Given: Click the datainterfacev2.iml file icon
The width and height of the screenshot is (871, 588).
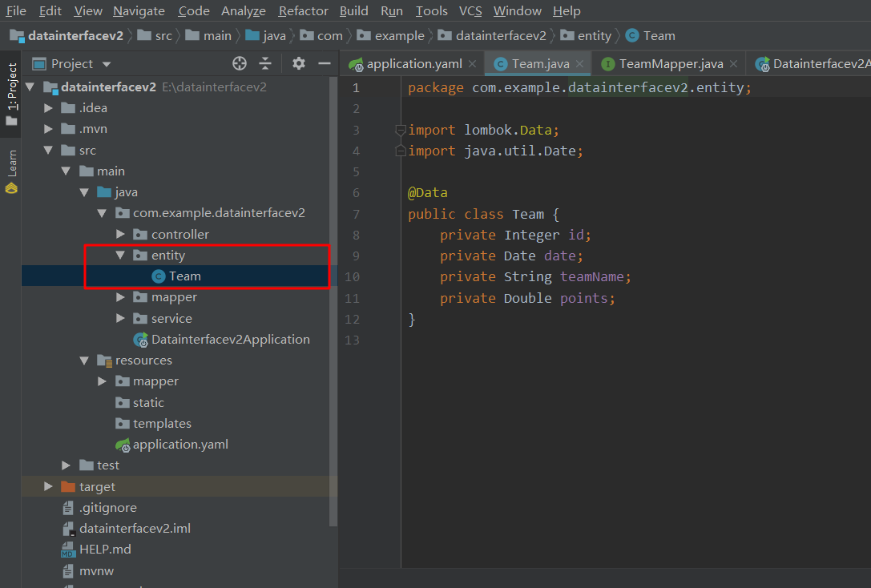Looking at the screenshot, I should (x=68, y=529).
